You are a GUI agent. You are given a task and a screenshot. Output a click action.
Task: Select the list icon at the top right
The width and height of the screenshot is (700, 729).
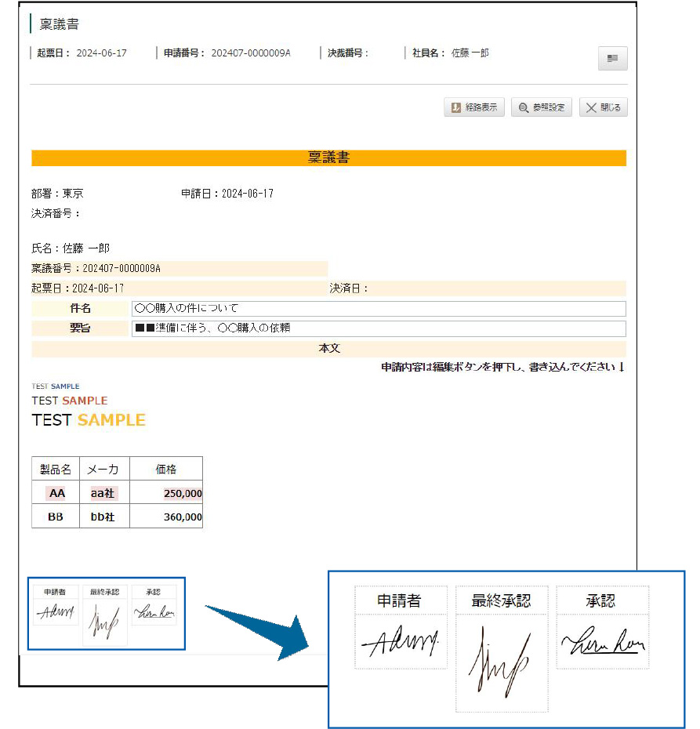point(611,58)
